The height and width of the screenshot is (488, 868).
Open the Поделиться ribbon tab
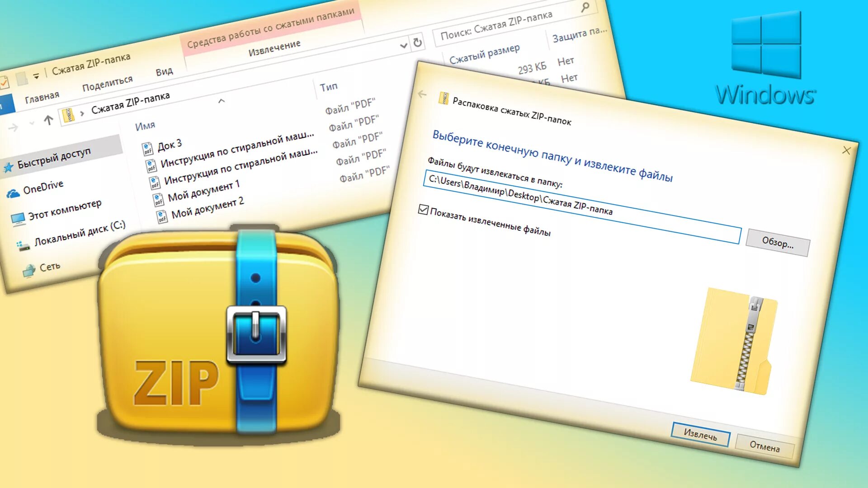point(107,83)
